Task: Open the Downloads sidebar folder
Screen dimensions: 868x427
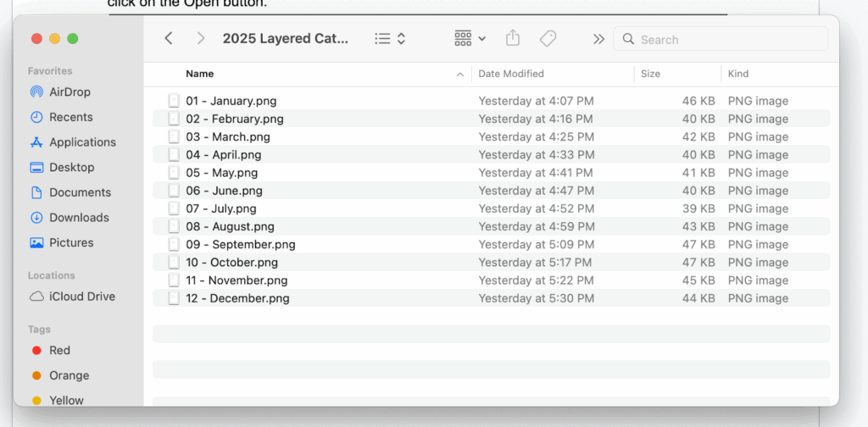Action: pos(78,218)
